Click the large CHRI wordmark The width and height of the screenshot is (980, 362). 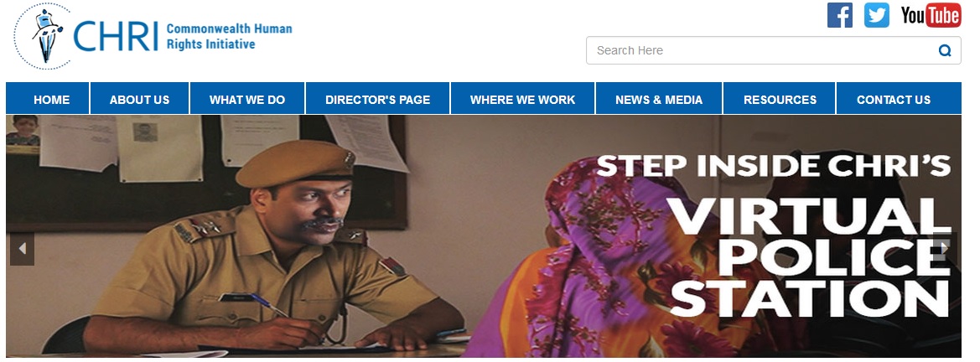click(116, 36)
